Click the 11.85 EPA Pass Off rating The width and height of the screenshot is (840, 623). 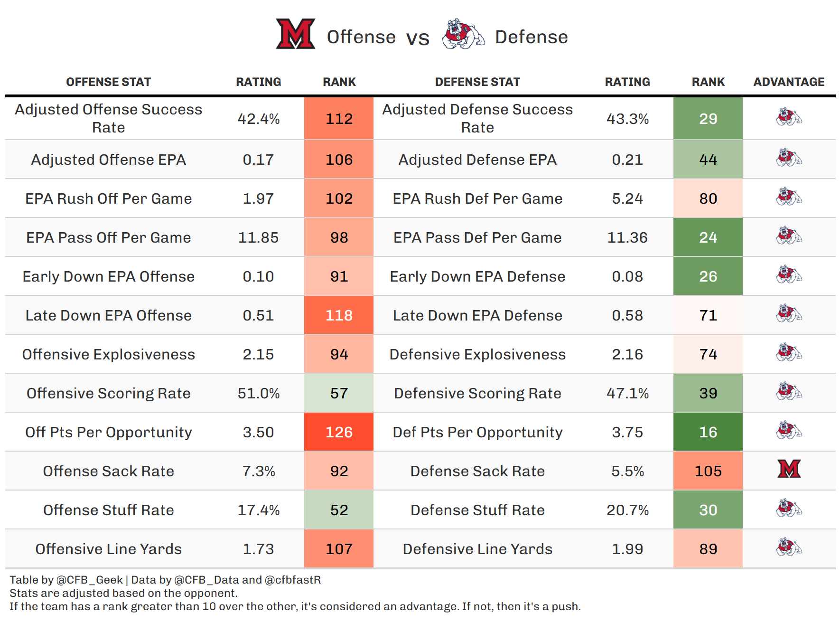tap(258, 237)
